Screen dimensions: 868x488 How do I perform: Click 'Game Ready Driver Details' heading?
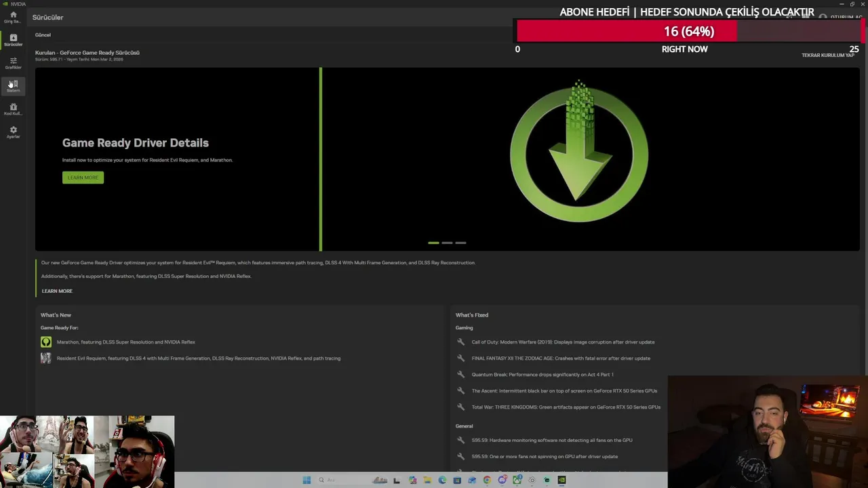point(136,143)
